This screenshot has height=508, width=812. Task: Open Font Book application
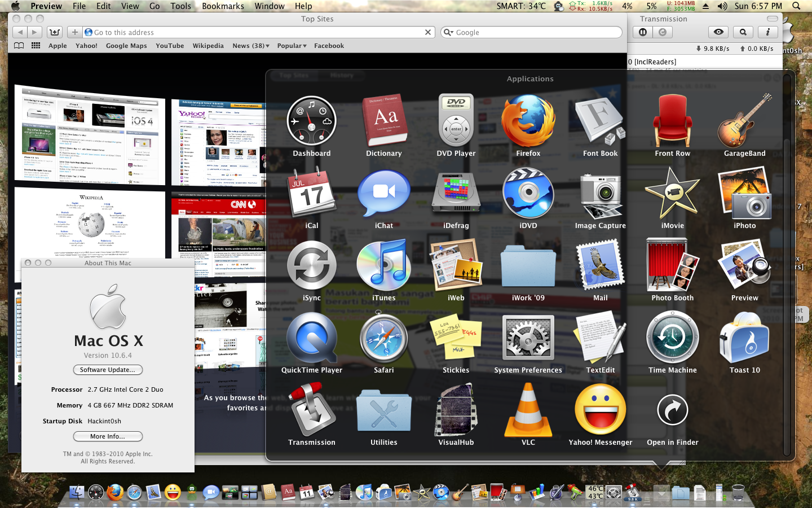coord(601,121)
